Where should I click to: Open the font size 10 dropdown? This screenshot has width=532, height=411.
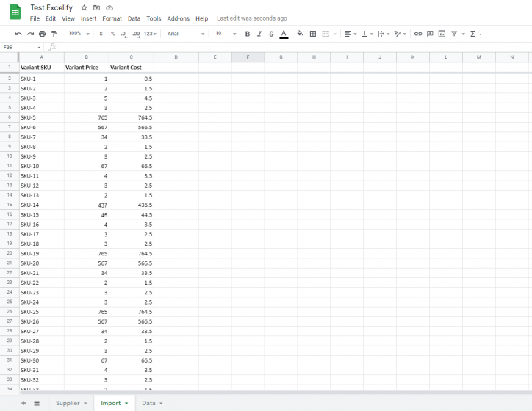coord(226,34)
